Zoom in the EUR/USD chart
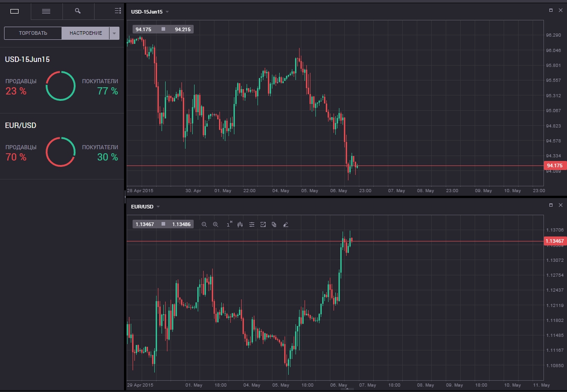567x392 pixels. click(215, 224)
